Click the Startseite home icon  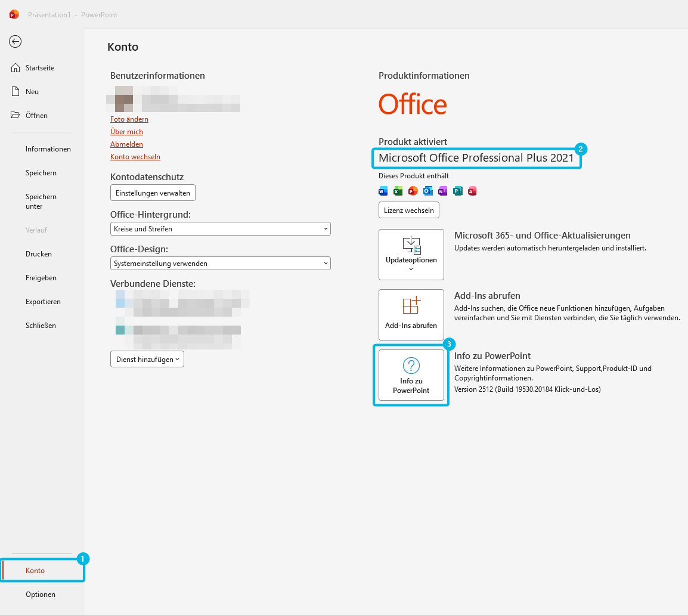coord(16,67)
